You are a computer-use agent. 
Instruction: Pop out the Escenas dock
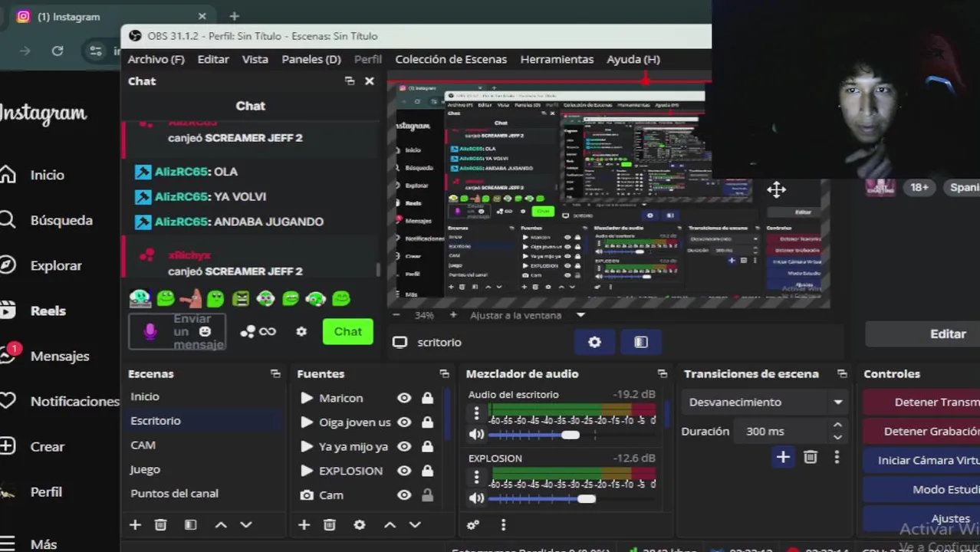275,373
